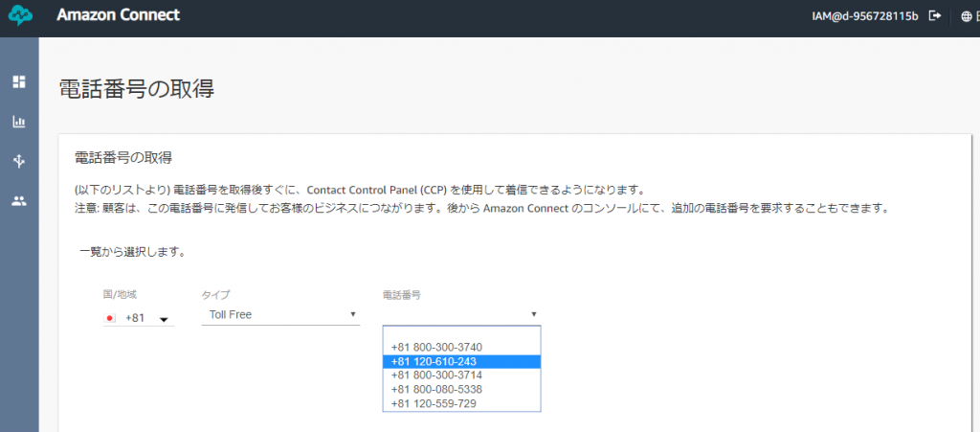This screenshot has width=980, height=432.
Task: Click the 注意 notice line about Amazon Connect console
Action: pos(481,208)
